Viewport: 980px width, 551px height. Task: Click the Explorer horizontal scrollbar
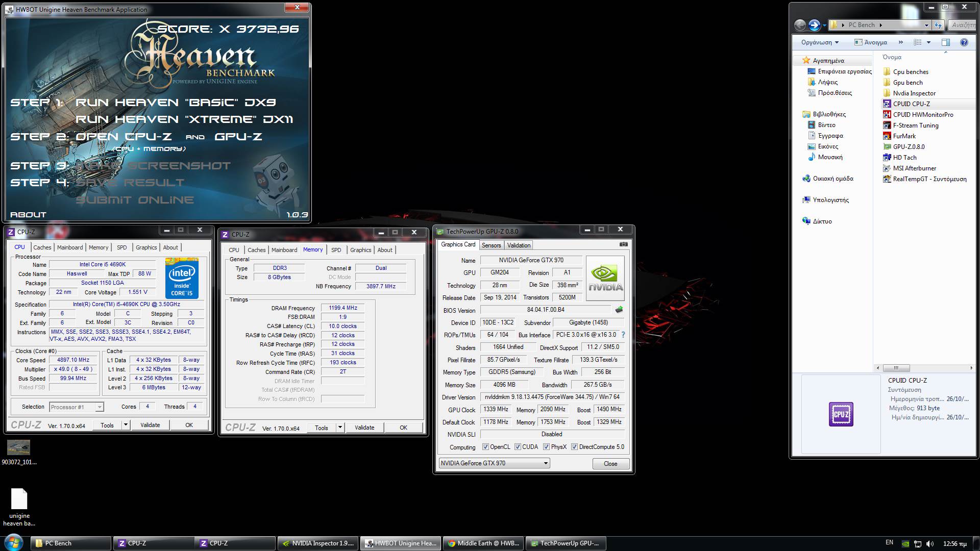[x=924, y=368]
